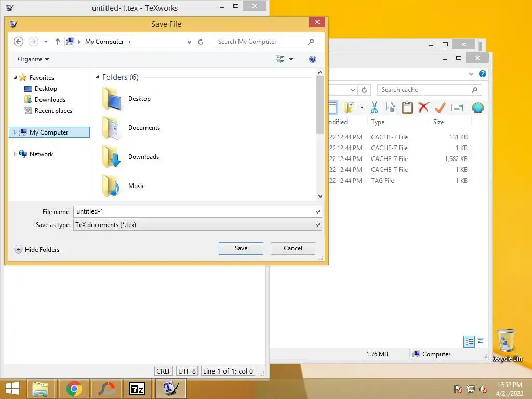Select Recent places under Favorites
Image resolution: width=532 pixels, height=399 pixels.
point(54,111)
